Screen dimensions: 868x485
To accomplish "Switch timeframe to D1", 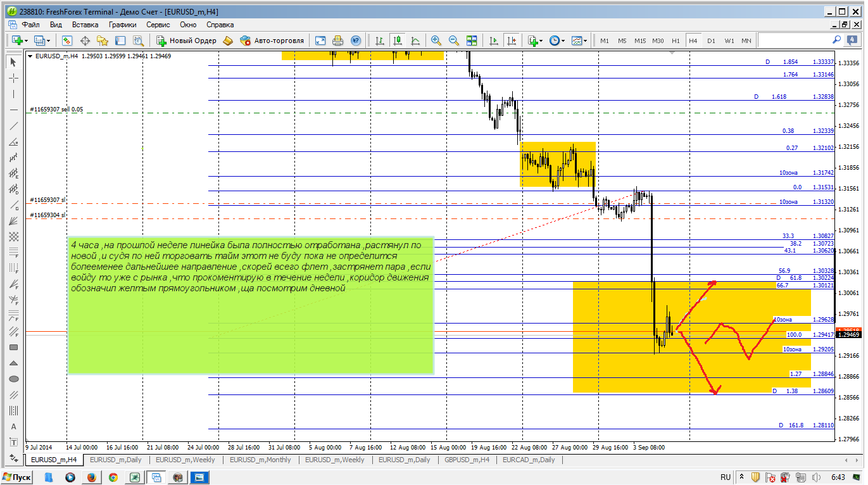I will (x=711, y=41).
